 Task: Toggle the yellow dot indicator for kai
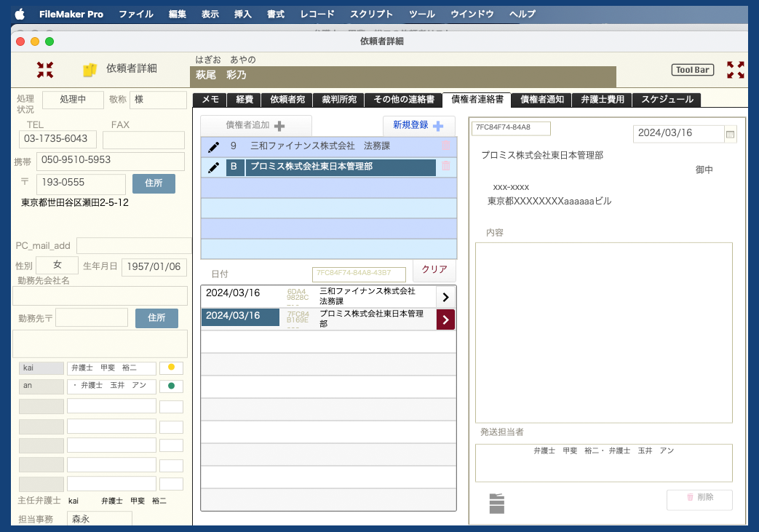[x=172, y=368]
